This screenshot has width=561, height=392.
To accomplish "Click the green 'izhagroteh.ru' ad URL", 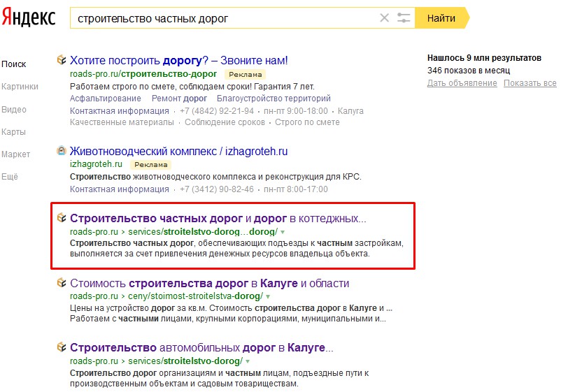I will (96, 164).
